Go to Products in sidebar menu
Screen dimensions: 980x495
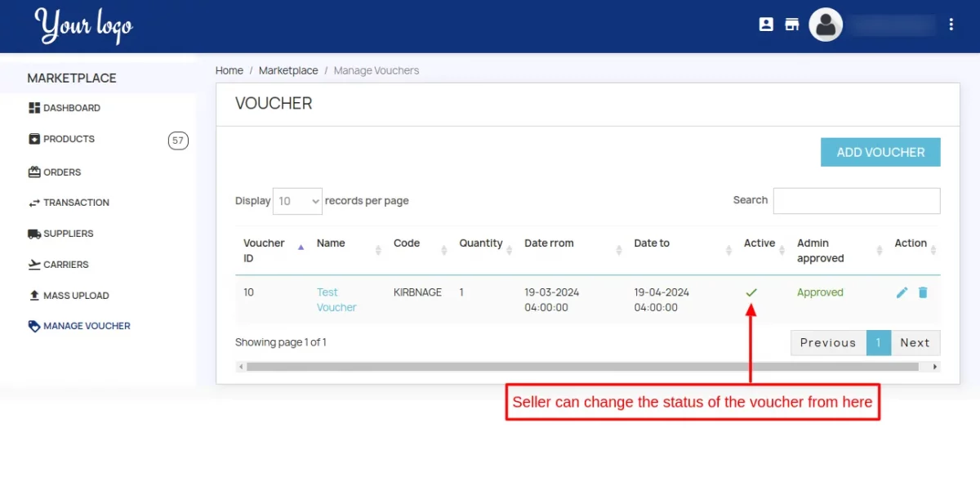click(x=69, y=139)
